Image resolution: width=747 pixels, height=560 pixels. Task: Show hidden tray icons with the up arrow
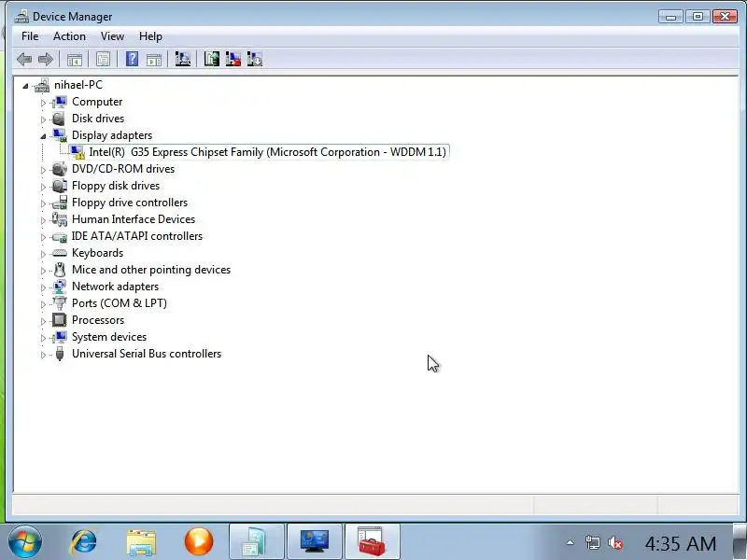click(x=570, y=542)
